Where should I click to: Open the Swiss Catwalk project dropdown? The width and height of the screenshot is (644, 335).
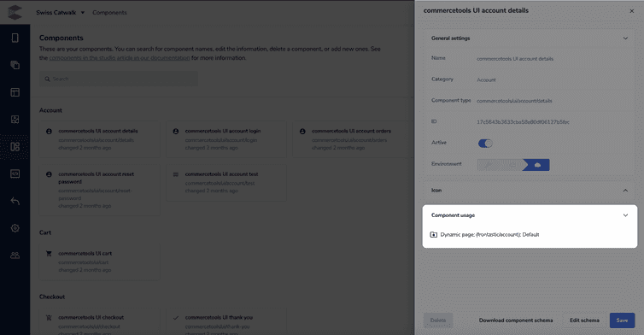point(60,12)
